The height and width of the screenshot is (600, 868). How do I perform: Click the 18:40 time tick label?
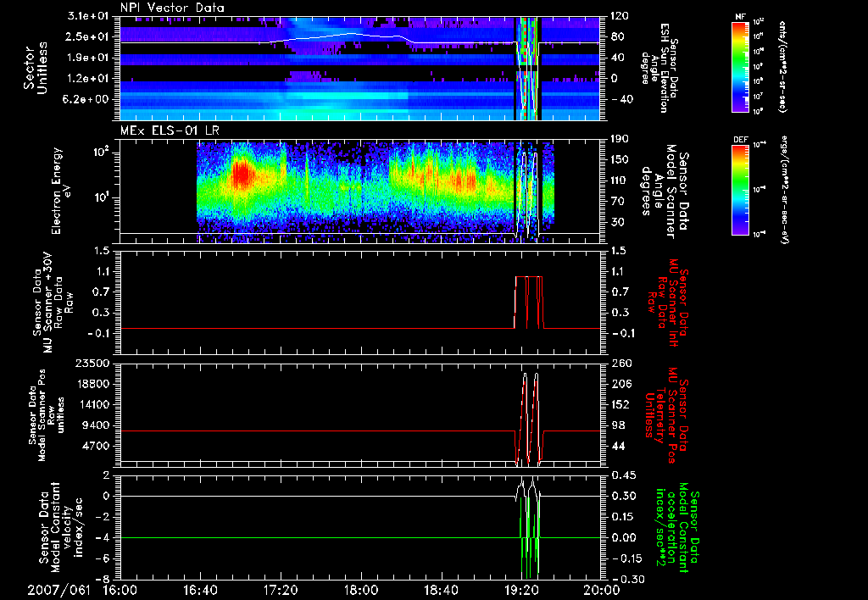[x=441, y=590]
